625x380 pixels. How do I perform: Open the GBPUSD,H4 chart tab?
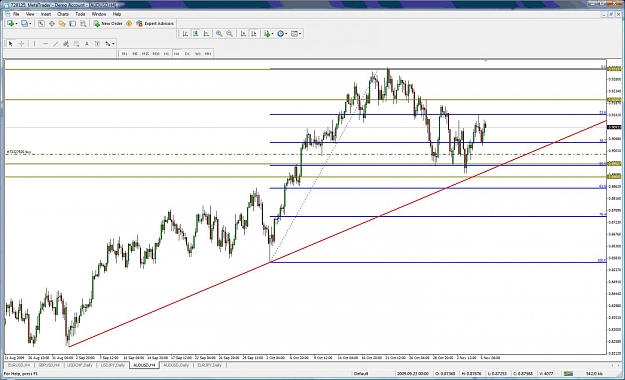tap(49, 365)
